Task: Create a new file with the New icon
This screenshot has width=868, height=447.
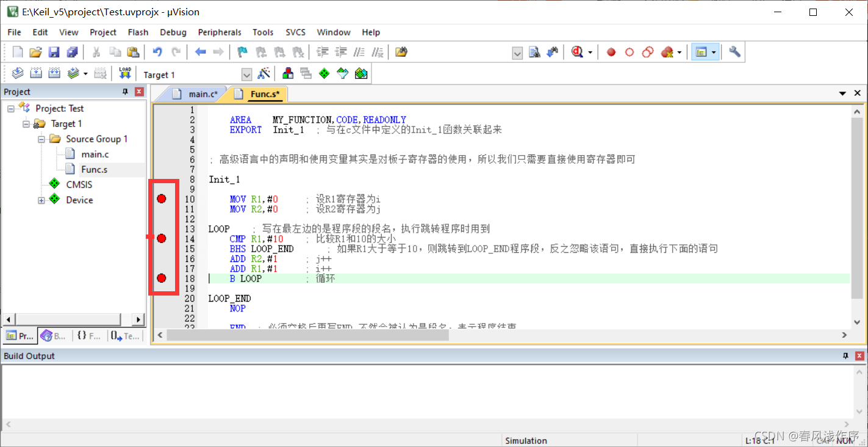Action: [18, 52]
